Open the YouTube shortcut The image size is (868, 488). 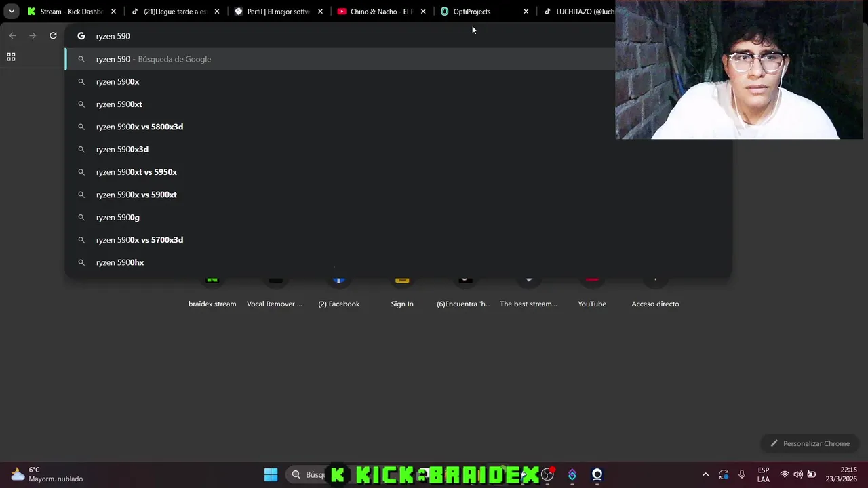592,293
